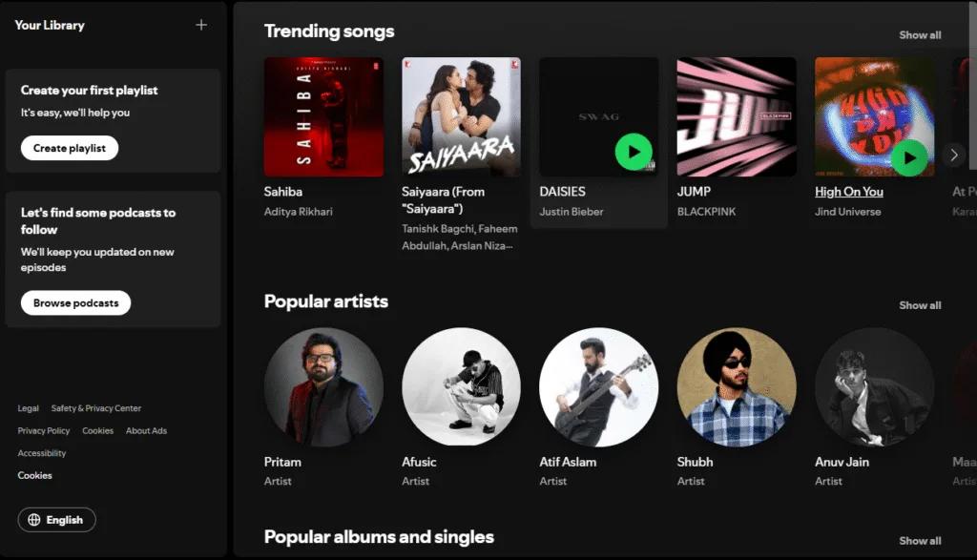
Task: Open the Legal footer link
Action: pos(28,408)
